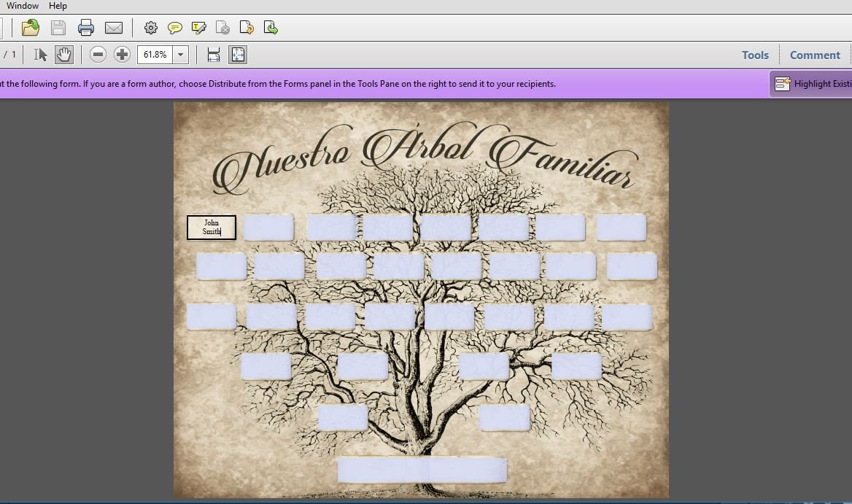
Task: Open the Window menu
Action: coord(23,6)
